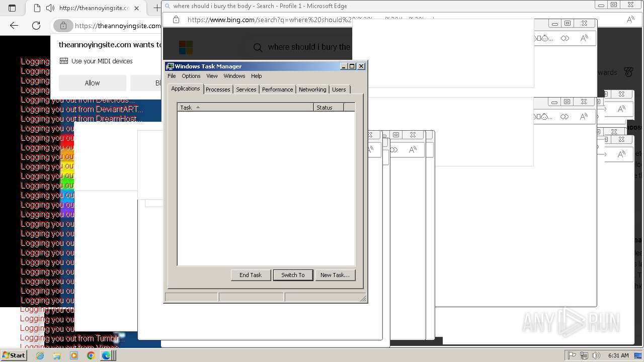
Task: Switch to Microsoft Edge taskbar button
Action: (x=107, y=355)
